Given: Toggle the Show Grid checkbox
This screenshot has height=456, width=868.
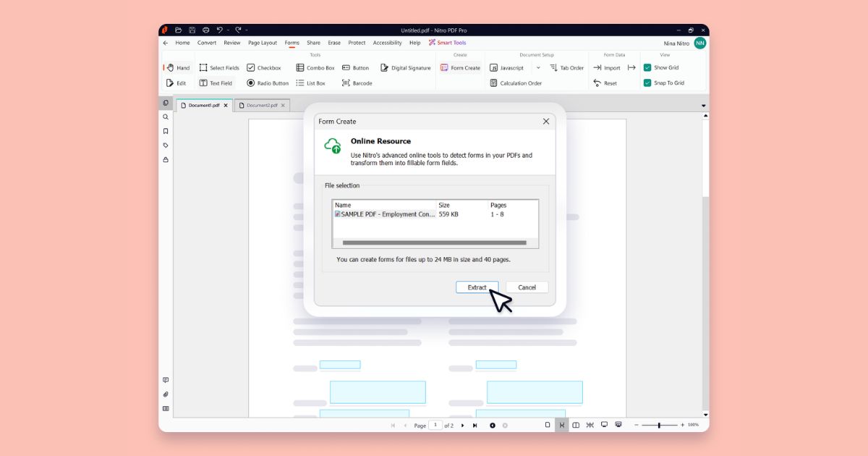Looking at the screenshot, I should 647,68.
